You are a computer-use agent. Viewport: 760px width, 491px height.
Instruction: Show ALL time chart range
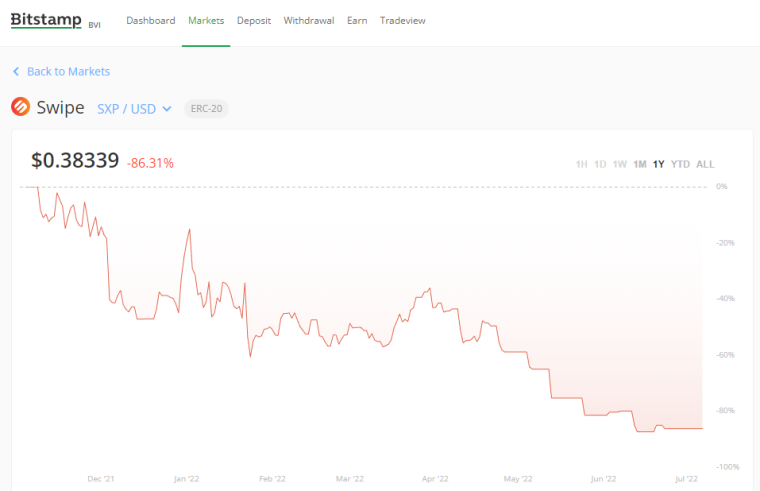[705, 164]
